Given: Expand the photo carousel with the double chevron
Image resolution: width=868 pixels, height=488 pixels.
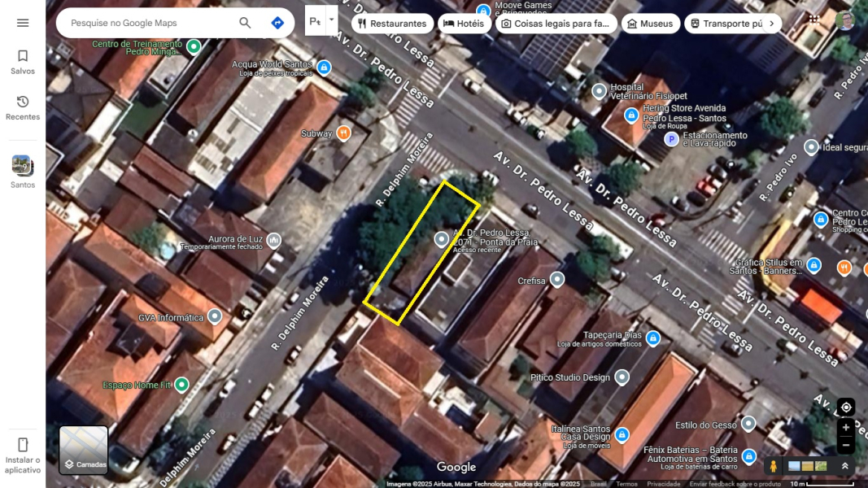Looking at the screenshot, I should pyautogui.click(x=844, y=466).
